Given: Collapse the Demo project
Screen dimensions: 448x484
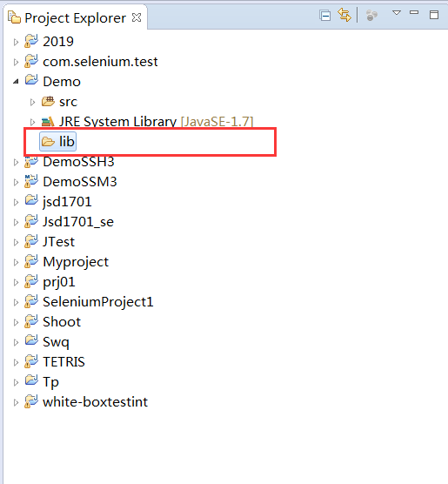Looking at the screenshot, I should [x=16, y=82].
